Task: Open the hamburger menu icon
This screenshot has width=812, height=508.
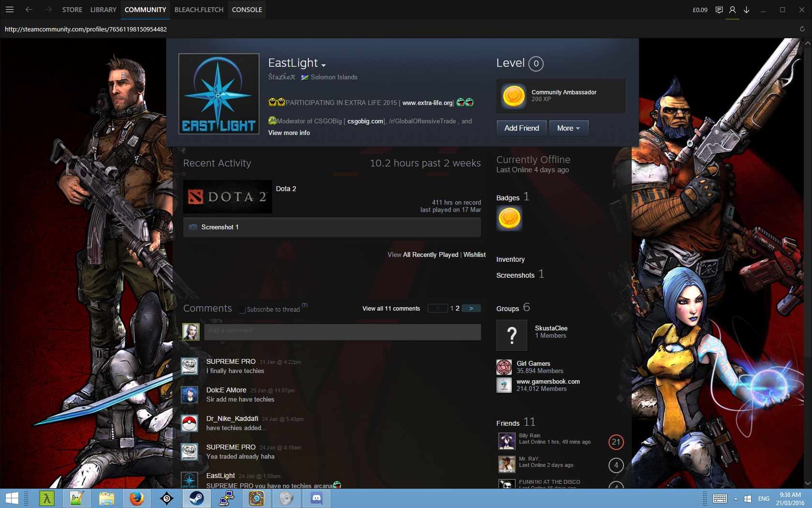Action: coord(10,10)
